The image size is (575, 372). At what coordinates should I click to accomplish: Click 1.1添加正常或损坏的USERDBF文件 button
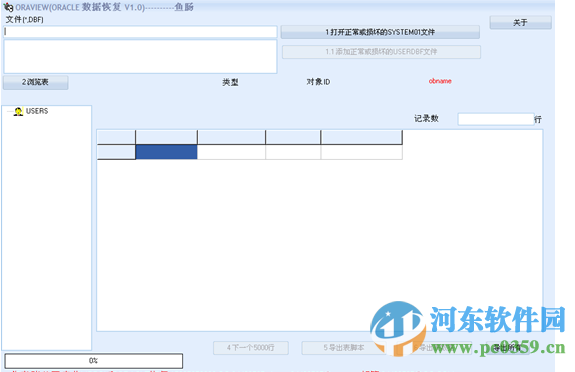[381, 52]
